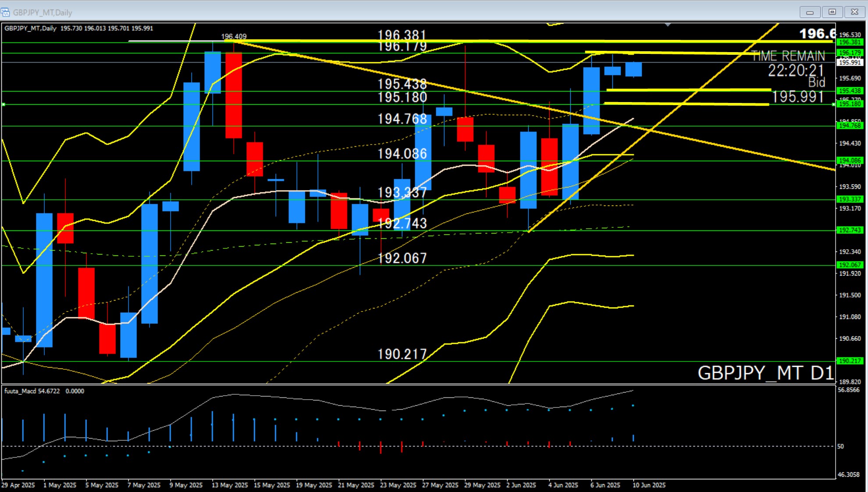Screen dimensions: 868x492
Task: Click the 4 Jun 2025 date label
Action: coord(563,485)
